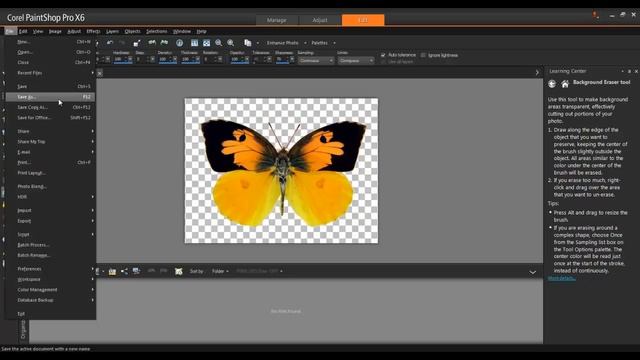Viewport: 640px width, 360px height.
Task: Choose Save Copy As menu item
Action: 51,107
